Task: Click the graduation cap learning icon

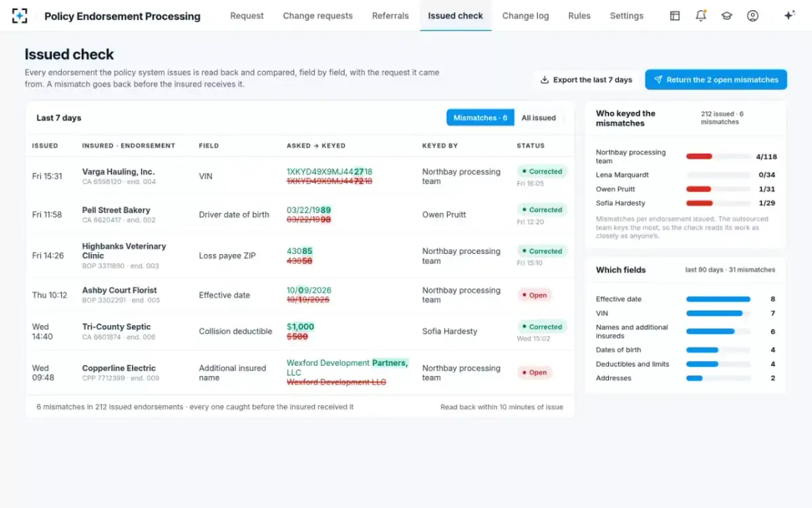Action: coord(727,16)
